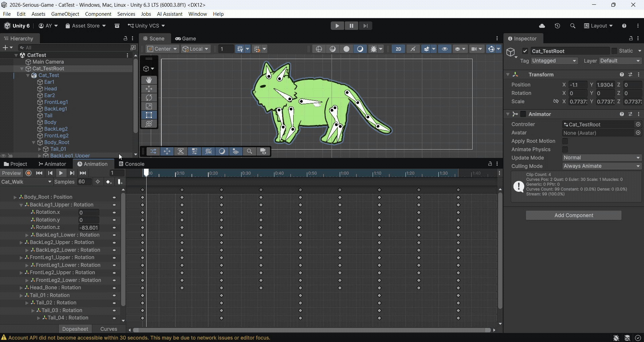The height and width of the screenshot is (342, 644).
Task: Switch to the Console tab
Action: coord(131,164)
